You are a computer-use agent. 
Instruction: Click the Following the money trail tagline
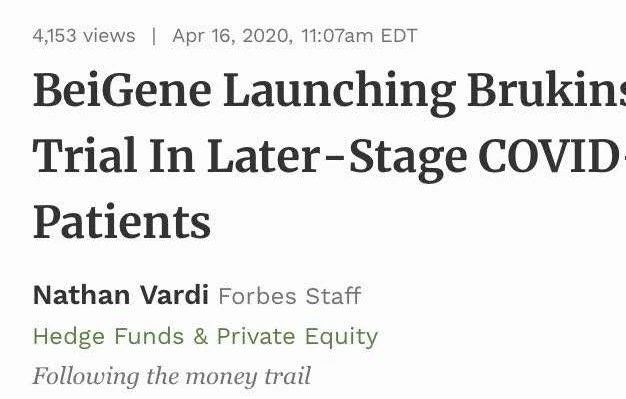coord(172,377)
